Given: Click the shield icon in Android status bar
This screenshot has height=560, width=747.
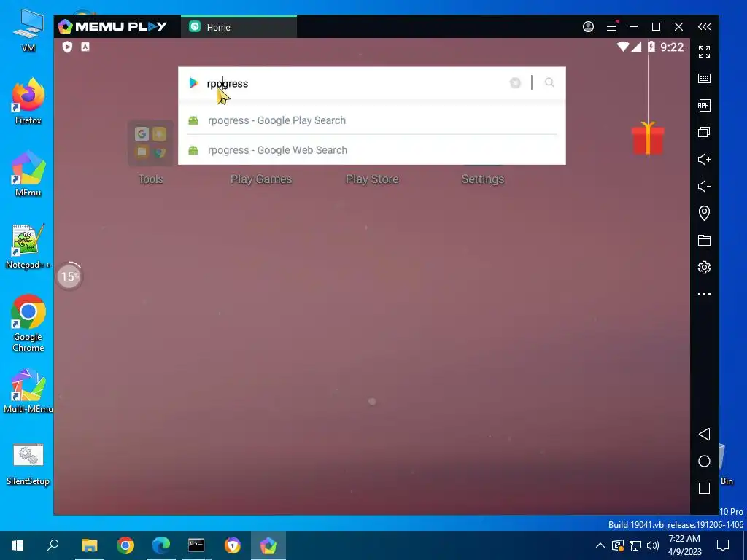Looking at the screenshot, I should 67,47.
